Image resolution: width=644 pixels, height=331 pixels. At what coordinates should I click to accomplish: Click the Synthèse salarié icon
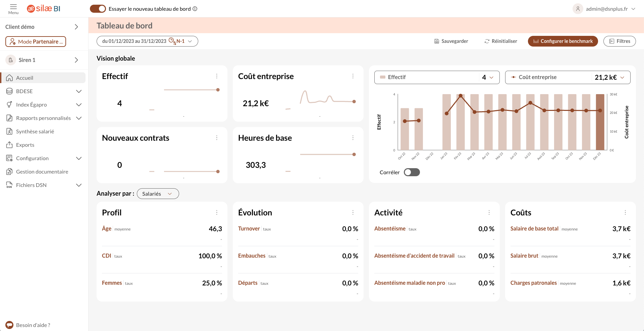tap(9, 131)
